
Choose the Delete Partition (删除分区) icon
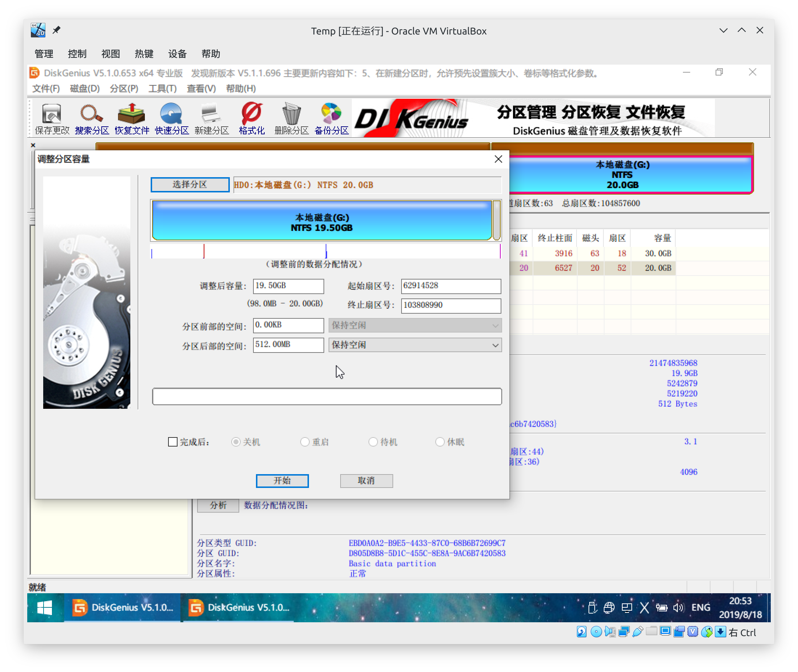[x=292, y=119]
